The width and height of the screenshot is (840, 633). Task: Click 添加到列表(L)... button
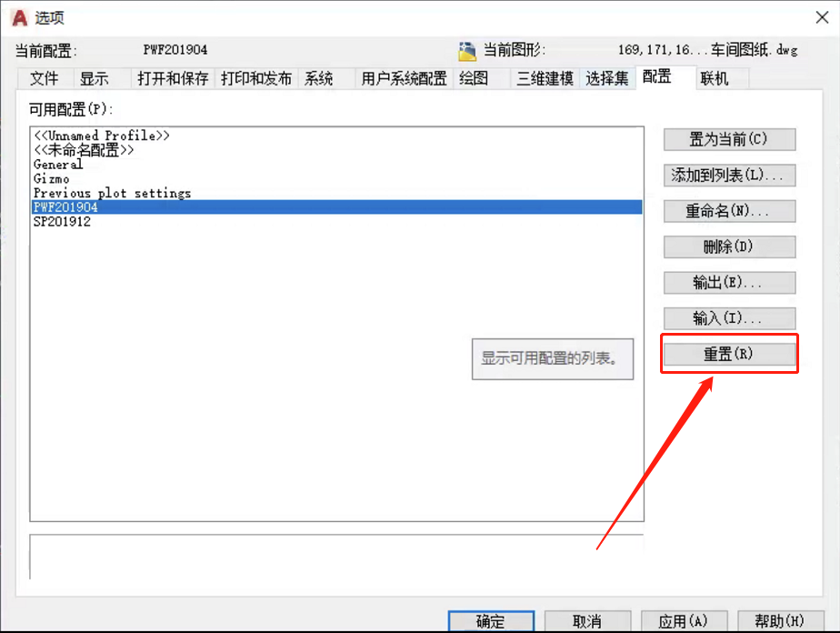tap(729, 176)
